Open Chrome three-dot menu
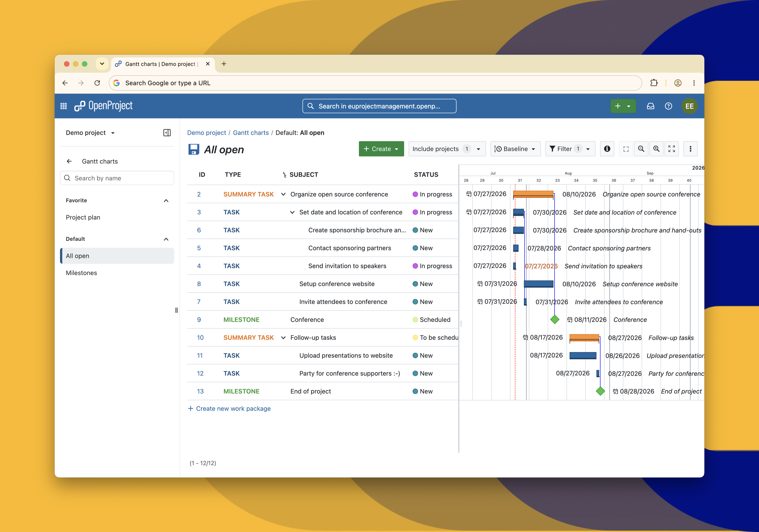This screenshot has width=759, height=532. coord(694,83)
